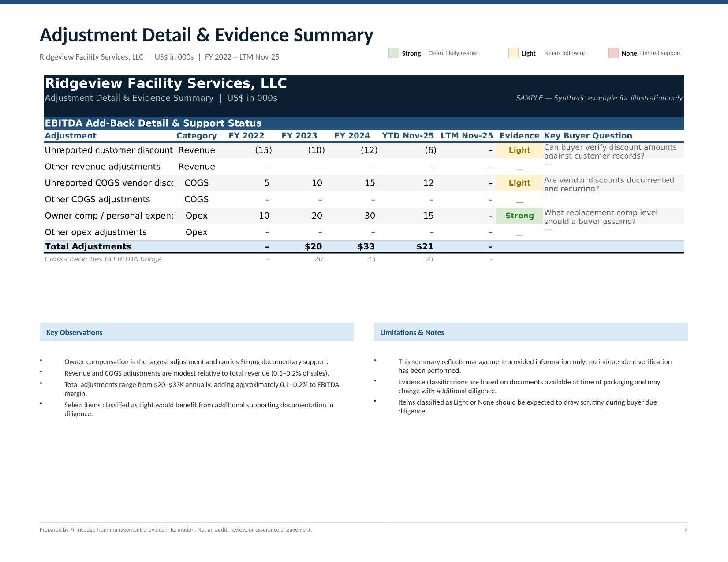Click the yellow Light legend swatch
This screenshot has width=728, height=562.
point(513,52)
